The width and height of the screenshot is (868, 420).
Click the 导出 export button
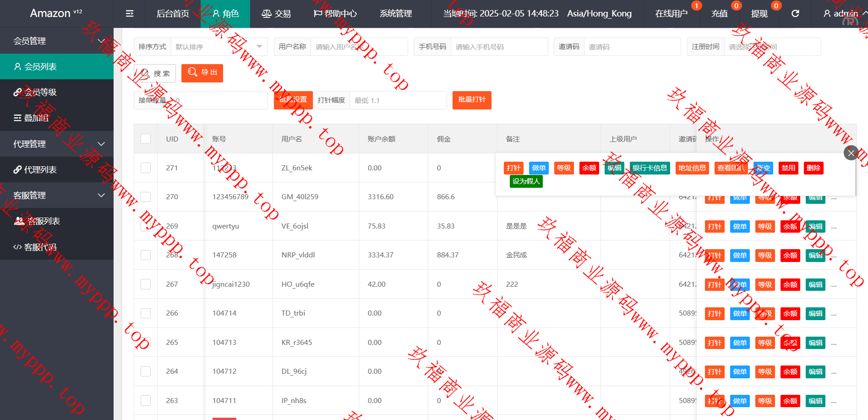(202, 73)
